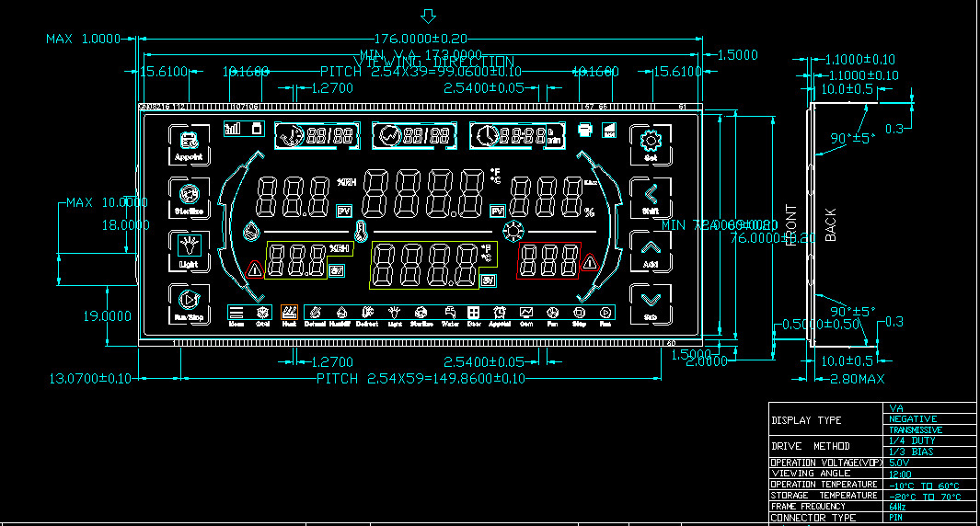Click the OPERATION VOLTAGE(VOP) table cell
Screen dimensions: 980x526
[826, 463]
